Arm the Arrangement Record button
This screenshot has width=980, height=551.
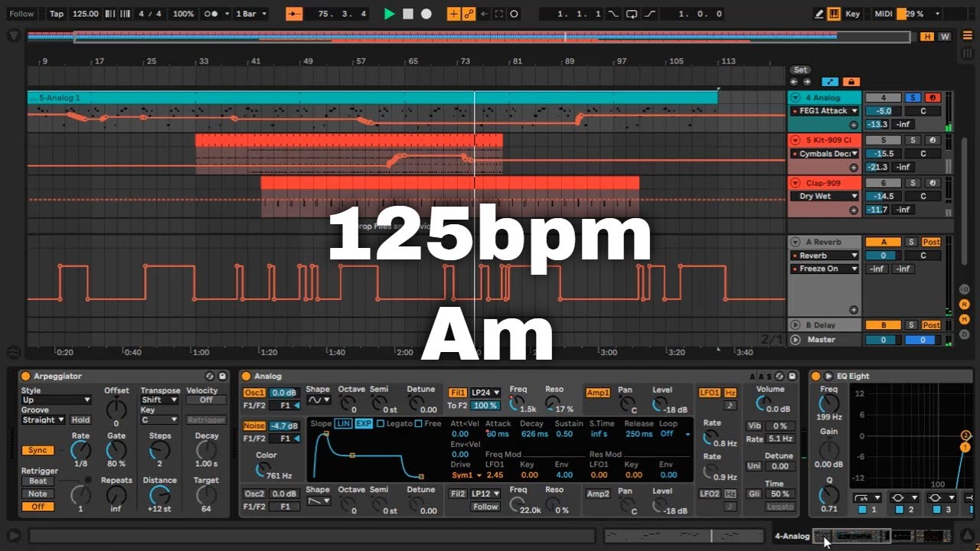(426, 14)
